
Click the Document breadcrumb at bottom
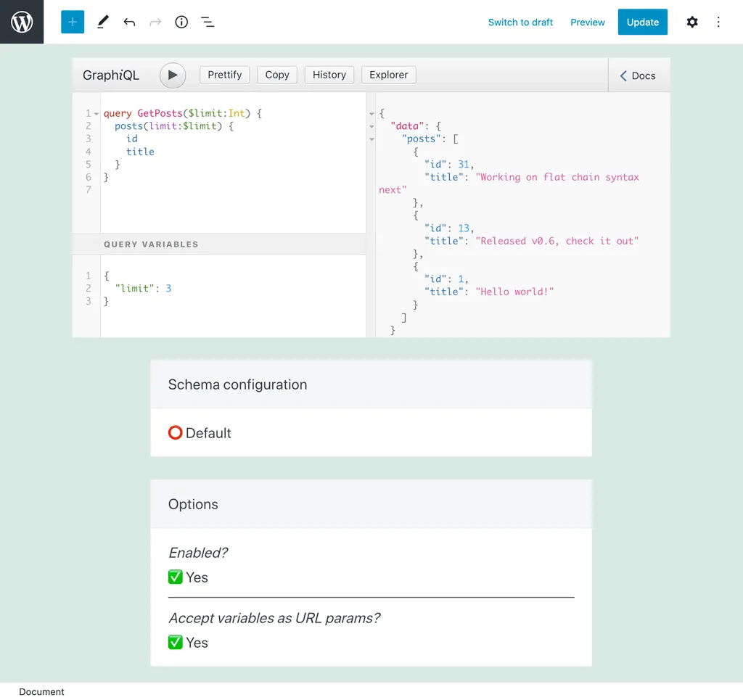pyautogui.click(x=41, y=691)
